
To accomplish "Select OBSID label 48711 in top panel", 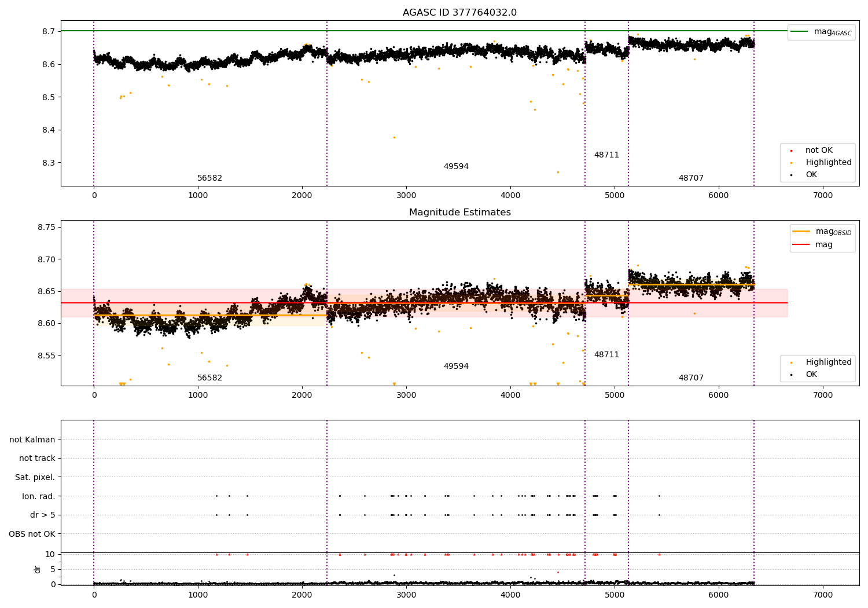I will click(606, 155).
